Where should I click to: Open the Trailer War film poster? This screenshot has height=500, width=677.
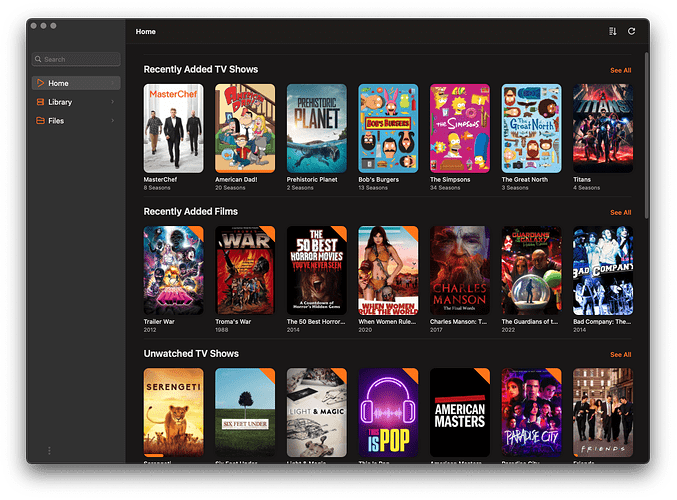(x=174, y=270)
